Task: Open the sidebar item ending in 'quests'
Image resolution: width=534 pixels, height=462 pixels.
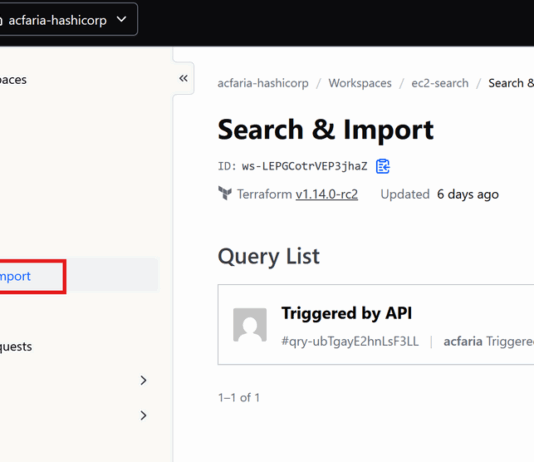Action: pos(16,347)
